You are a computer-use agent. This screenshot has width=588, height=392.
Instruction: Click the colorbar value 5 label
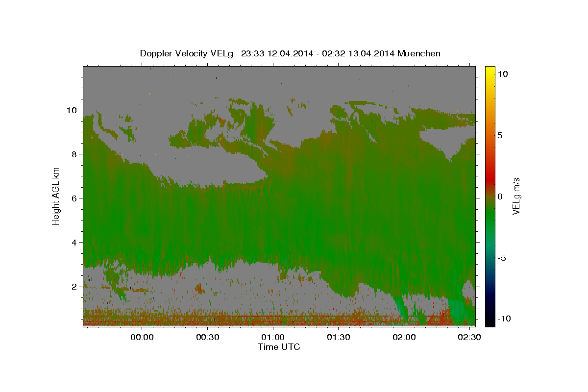(x=500, y=135)
